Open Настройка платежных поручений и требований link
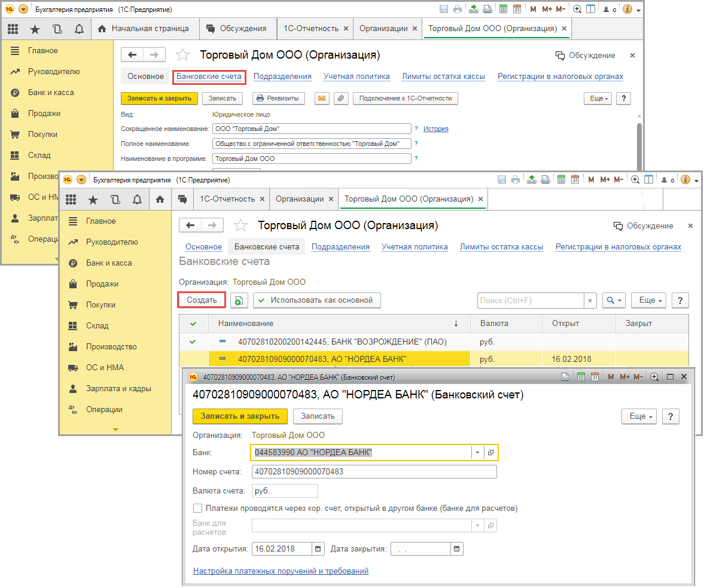The height and width of the screenshot is (588, 704). point(281,571)
